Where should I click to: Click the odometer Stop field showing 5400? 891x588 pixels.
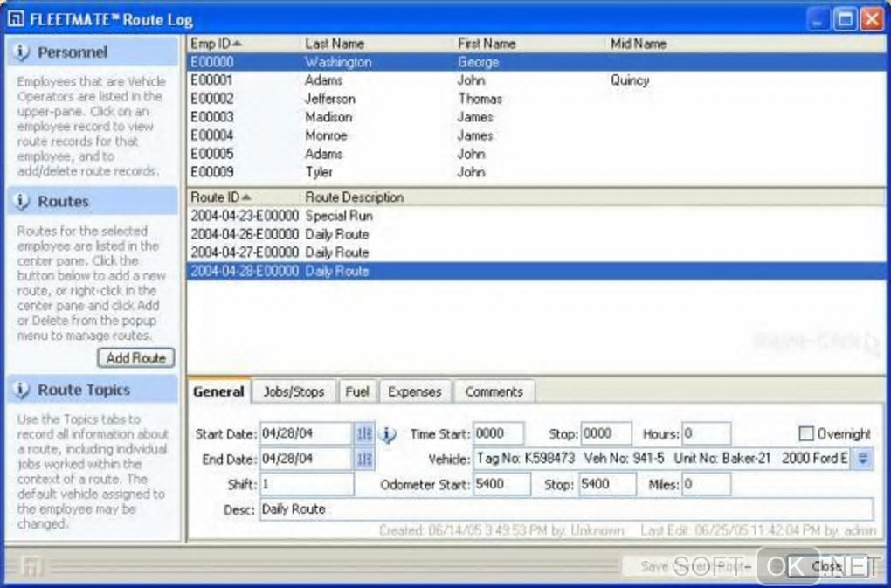pos(607,485)
